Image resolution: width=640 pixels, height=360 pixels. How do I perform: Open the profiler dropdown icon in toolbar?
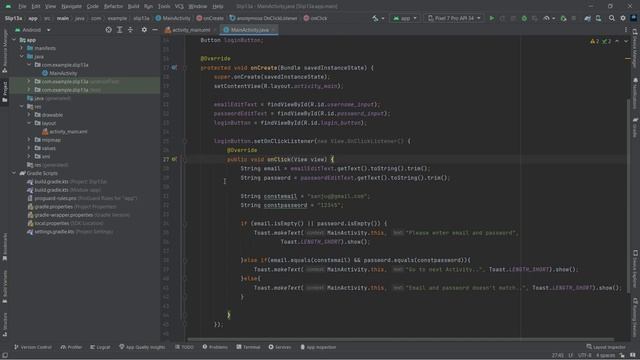pyautogui.click(x=548, y=18)
